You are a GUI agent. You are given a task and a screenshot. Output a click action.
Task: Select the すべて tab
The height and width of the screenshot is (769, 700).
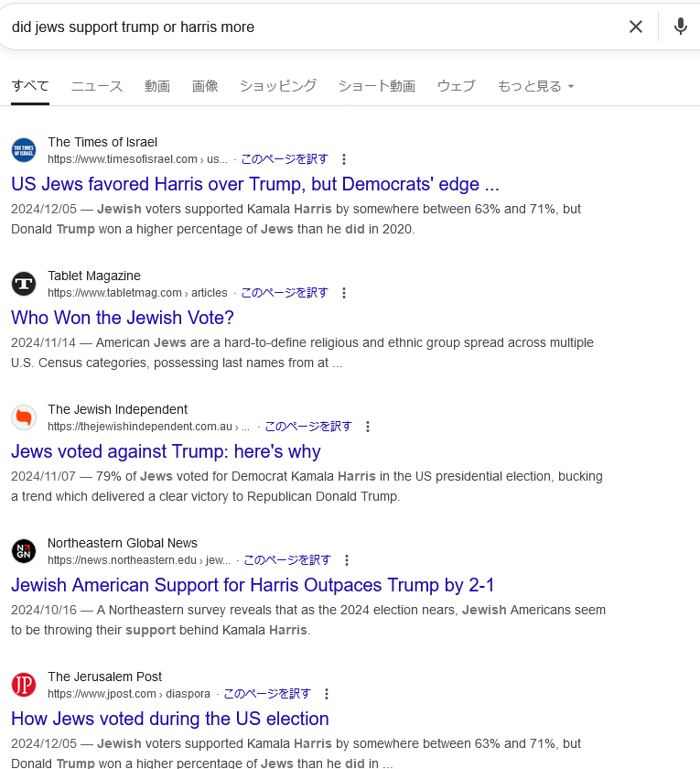30,86
